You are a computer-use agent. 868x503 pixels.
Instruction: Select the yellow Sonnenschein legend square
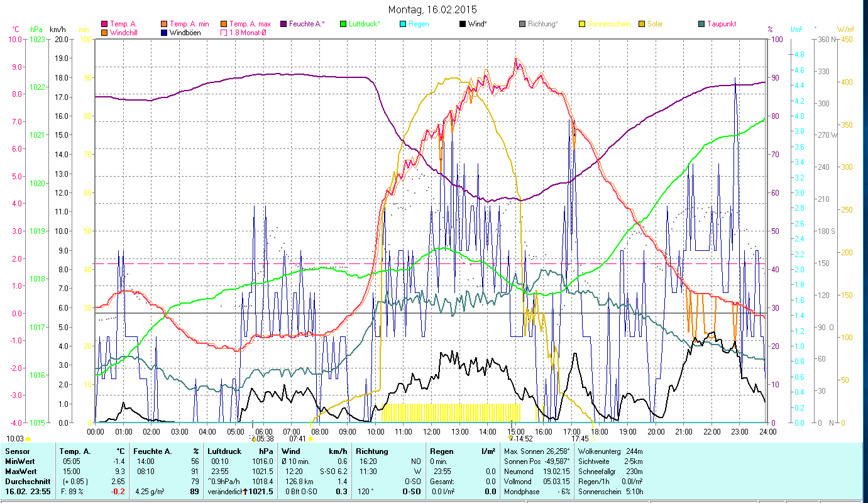coord(581,24)
